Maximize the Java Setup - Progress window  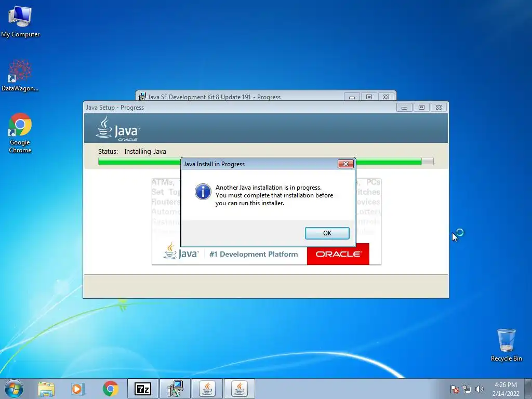click(421, 108)
